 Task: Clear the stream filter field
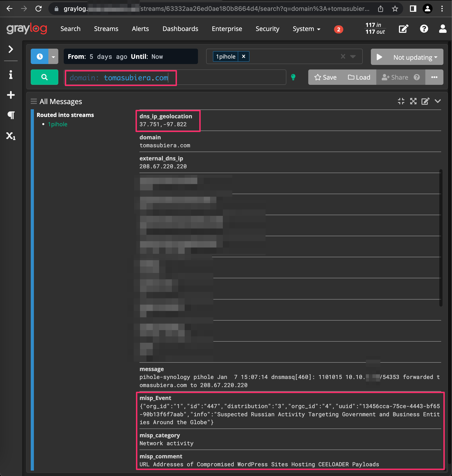pos(343,56)
